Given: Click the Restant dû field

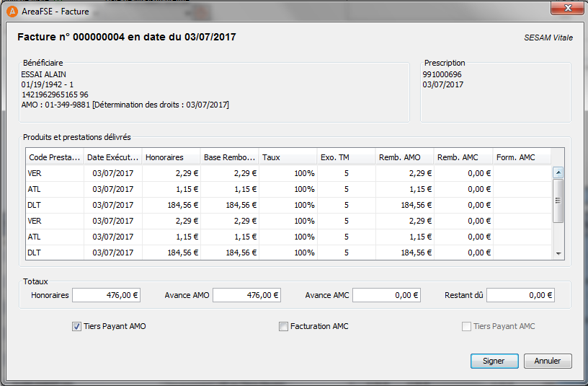Looking at the screenshot, I should coord(520,295).
